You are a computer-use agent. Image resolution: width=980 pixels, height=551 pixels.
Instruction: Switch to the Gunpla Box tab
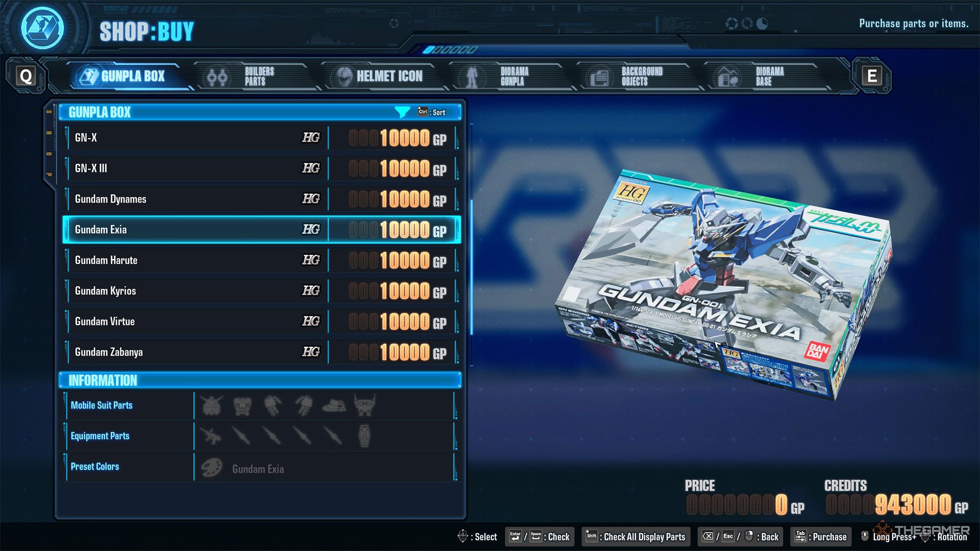(120, 74)
